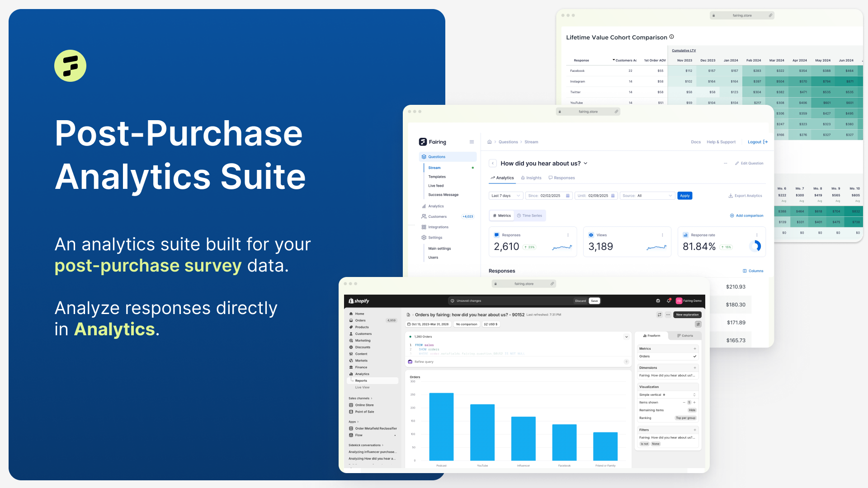Switch to the Time Series view toggle

[x=529, y=216]
